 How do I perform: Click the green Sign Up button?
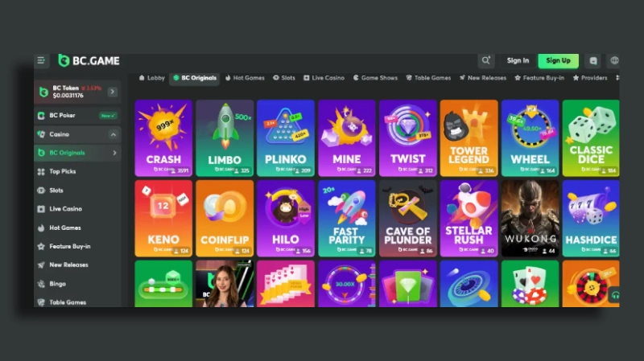558,60
